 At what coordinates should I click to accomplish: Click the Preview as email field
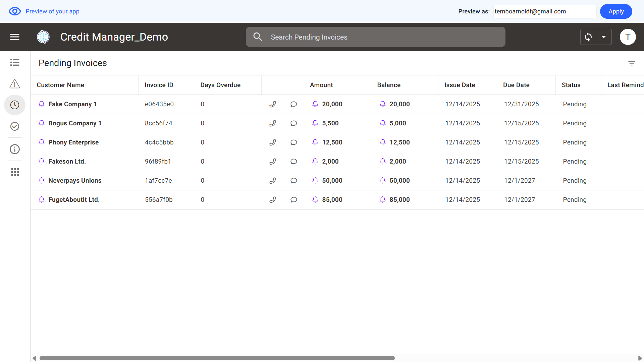(x=544, y=11)
